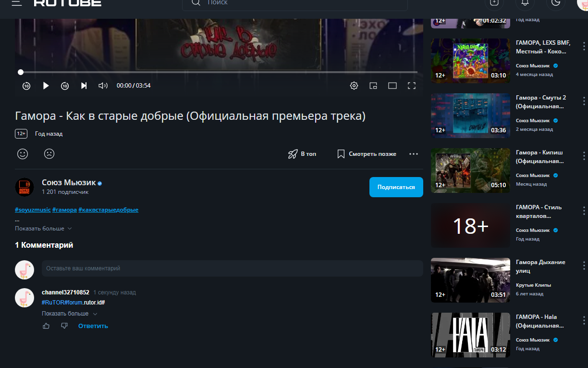
Task: Open Коко video thumbnail
Action: (470, 61)
